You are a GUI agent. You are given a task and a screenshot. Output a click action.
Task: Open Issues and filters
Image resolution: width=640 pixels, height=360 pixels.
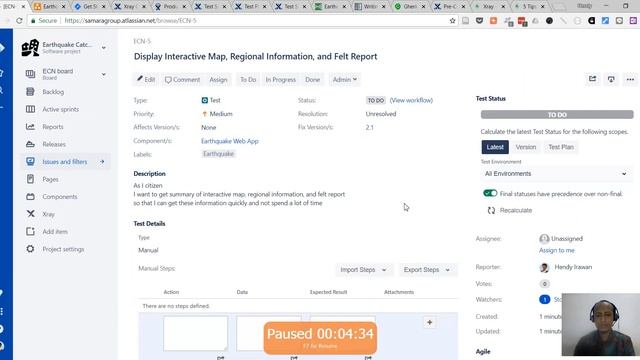[x=64, y=162]
